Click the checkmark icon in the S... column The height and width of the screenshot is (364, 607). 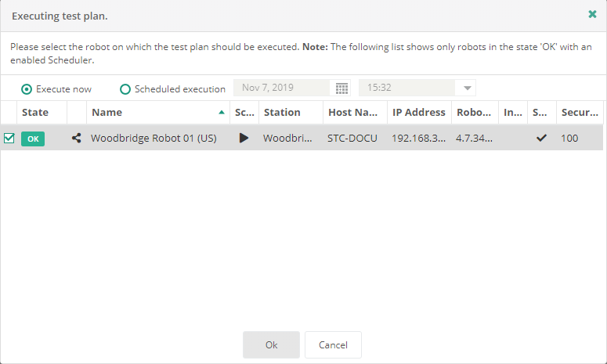point(541,138)
